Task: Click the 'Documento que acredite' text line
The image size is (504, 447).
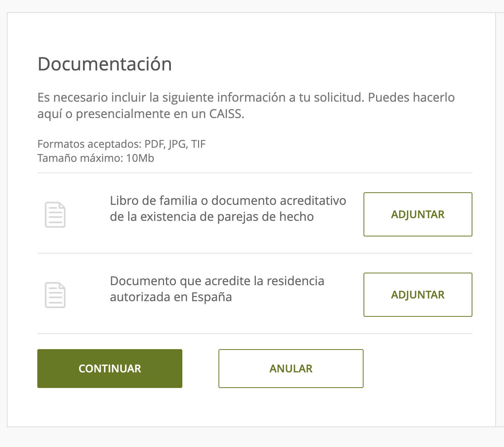Action: click(217, 281)
